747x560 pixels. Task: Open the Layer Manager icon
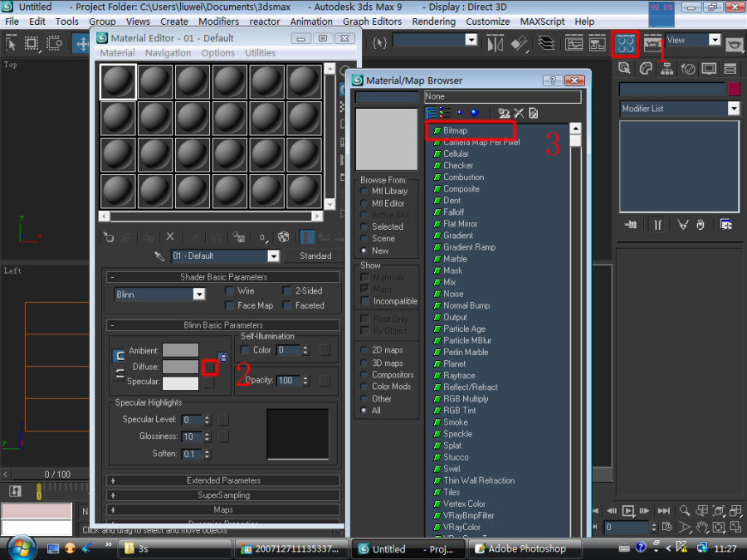pyautogui.click(x=546, y=44)
